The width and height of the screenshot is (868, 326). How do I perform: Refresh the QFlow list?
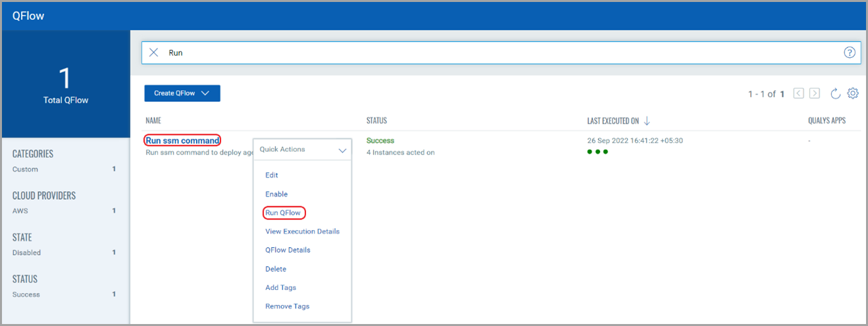(x=835, y=93)
